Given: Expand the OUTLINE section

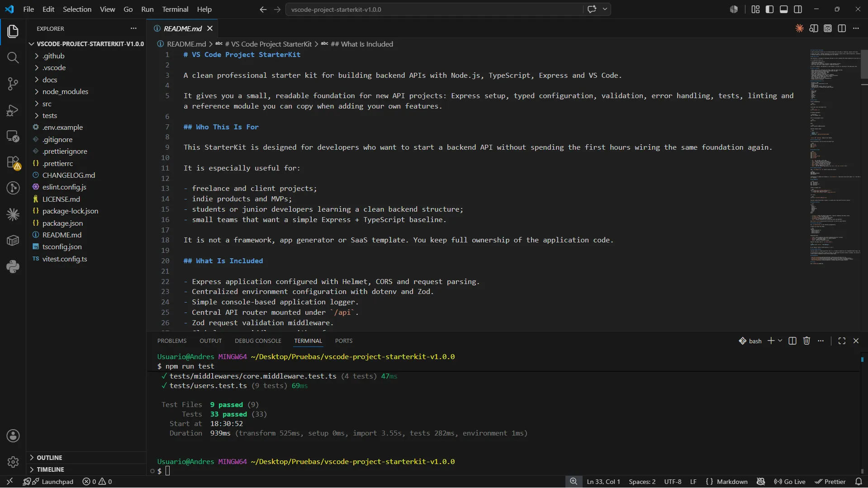Looking at the screenshot, I should 86,458.
